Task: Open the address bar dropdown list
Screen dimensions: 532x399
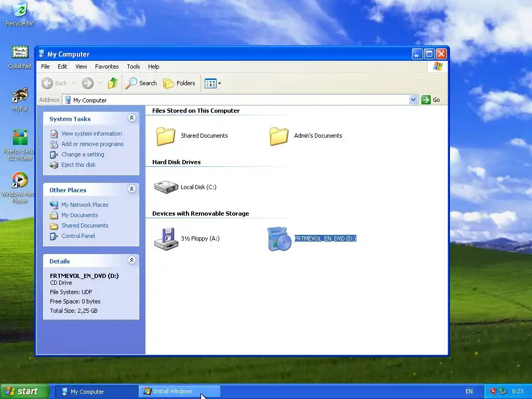Action: tap(413, 100)
